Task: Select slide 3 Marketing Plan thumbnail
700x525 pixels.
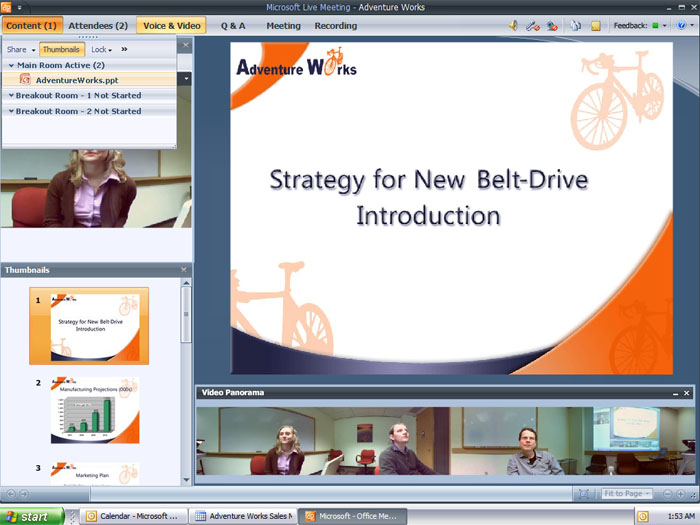Action: coord(95,475)
